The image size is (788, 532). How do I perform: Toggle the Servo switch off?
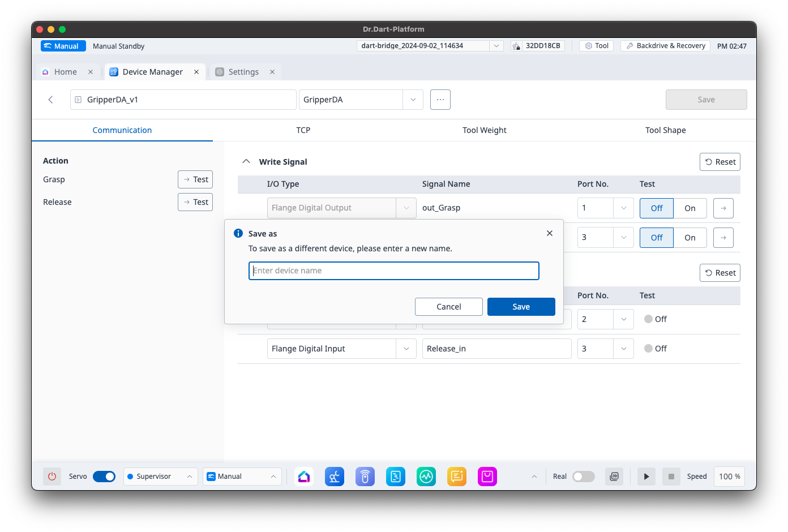point(104,477)
